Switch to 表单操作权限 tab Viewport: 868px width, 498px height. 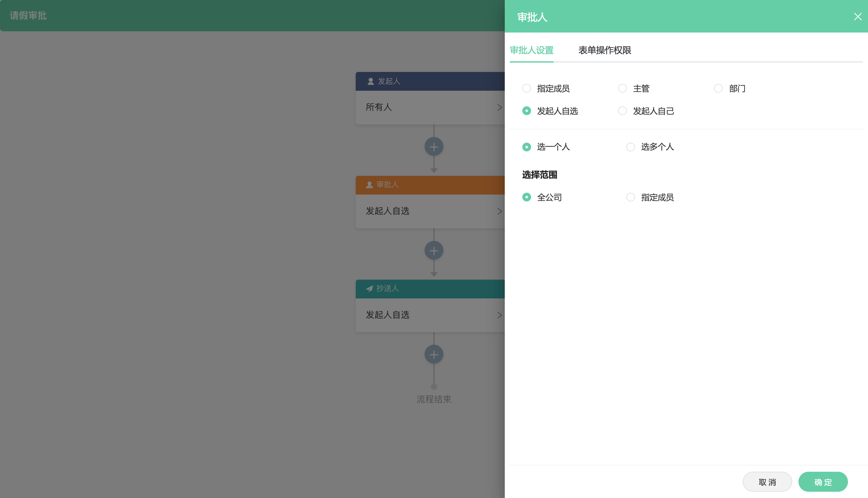click(604, 50)
